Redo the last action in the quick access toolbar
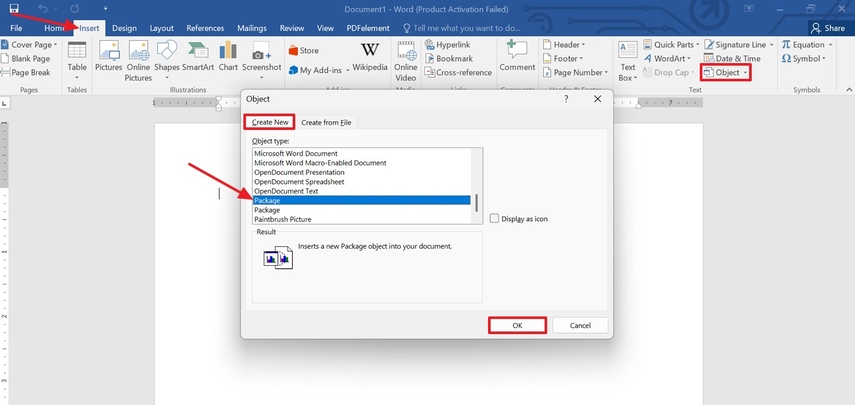 pos(75,8)
